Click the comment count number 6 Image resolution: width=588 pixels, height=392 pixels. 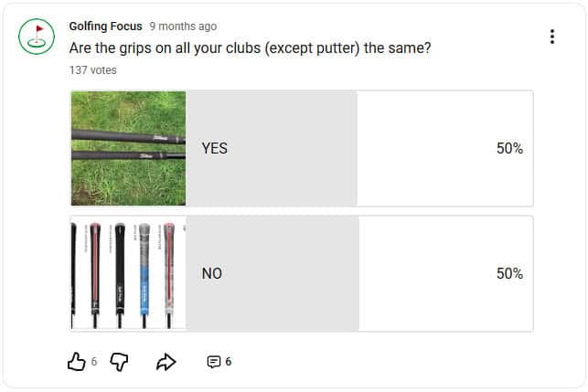tap(229, 362)
